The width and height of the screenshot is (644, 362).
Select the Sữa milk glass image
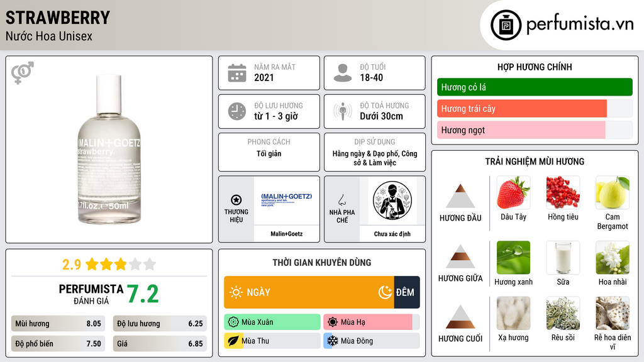click(x=563, y=257)
